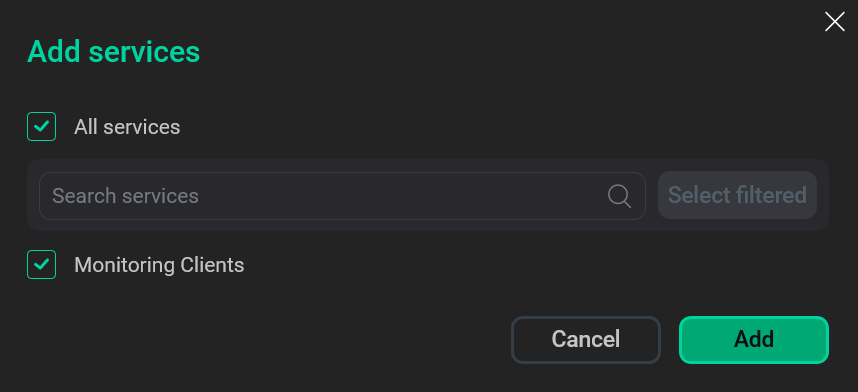Confirm with the green Add button
Screen dimensions: 858x392
tap(754, 339)
